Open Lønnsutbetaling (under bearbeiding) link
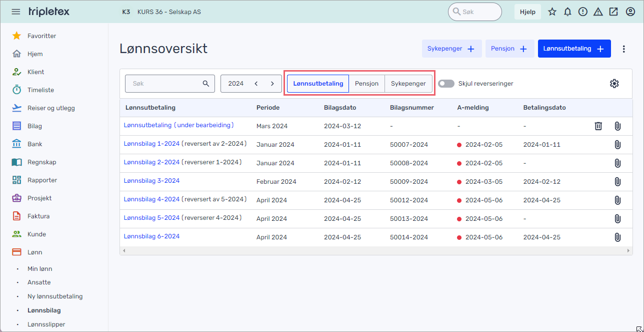Viewport: 644px width, 332px height. tap(179, 125)
